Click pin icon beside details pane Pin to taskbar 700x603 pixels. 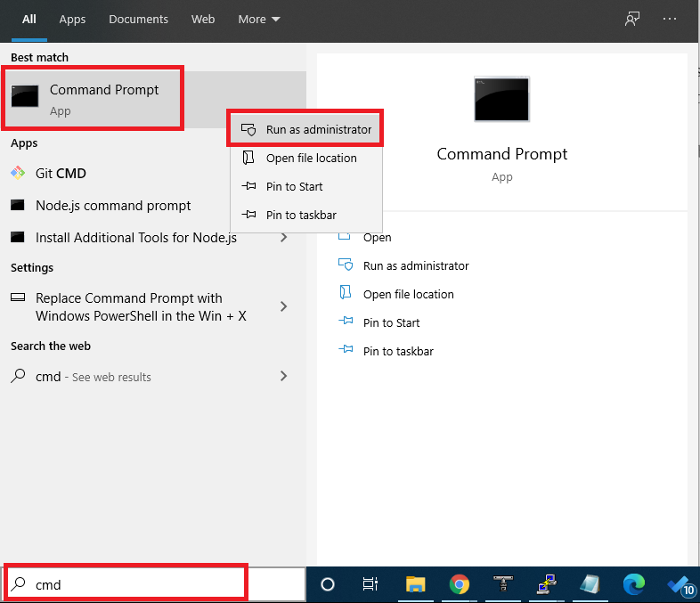tap(346, 349)
